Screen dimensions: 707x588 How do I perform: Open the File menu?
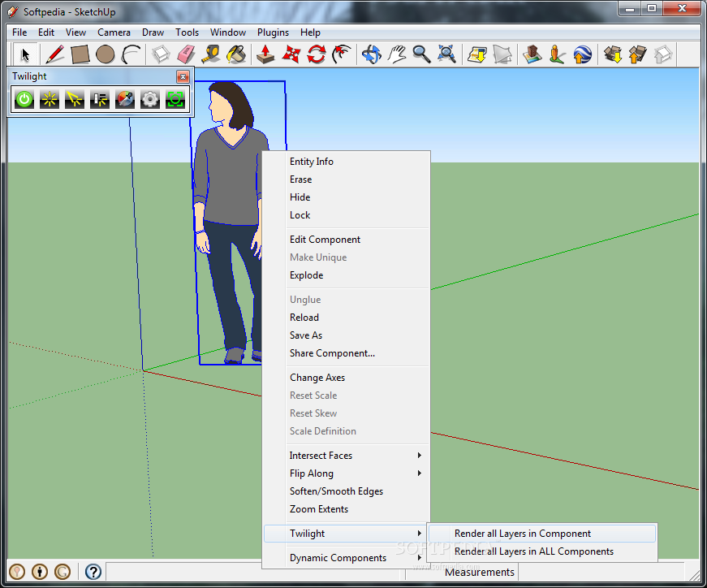pyautogui.click(x=19, y=32)
